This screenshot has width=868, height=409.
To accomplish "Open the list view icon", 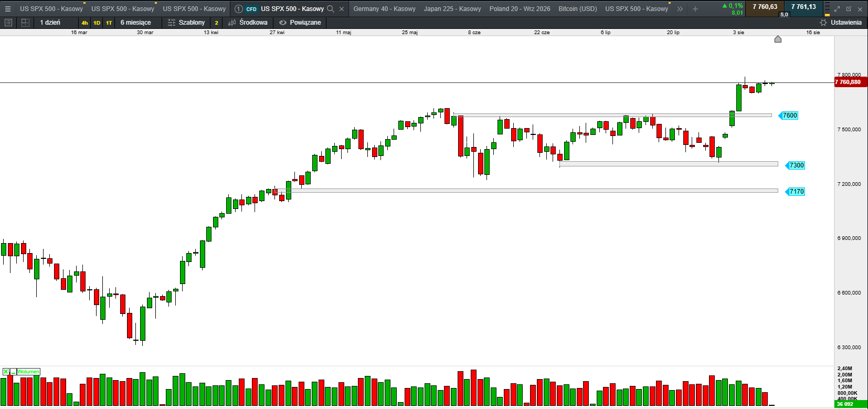I will tap(8, 23).
